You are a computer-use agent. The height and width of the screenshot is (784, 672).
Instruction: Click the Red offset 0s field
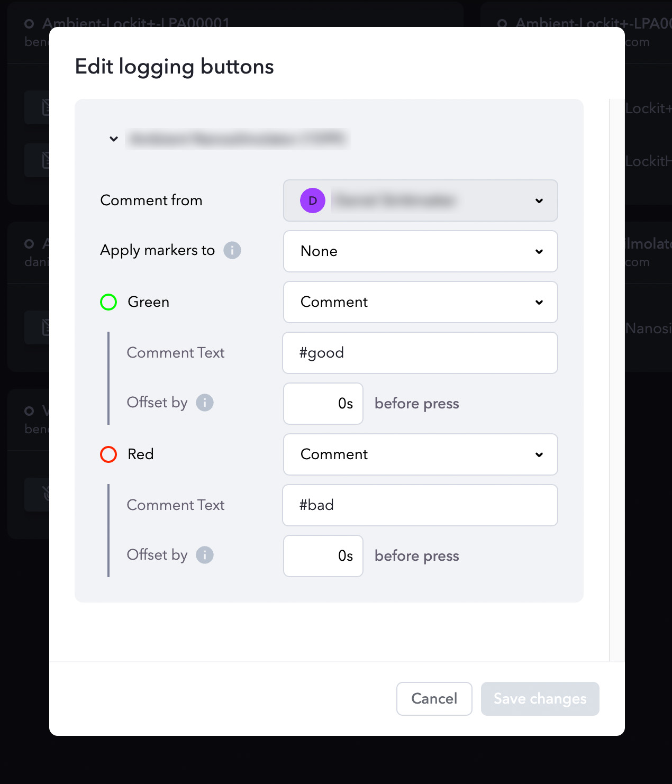[323, 556]
